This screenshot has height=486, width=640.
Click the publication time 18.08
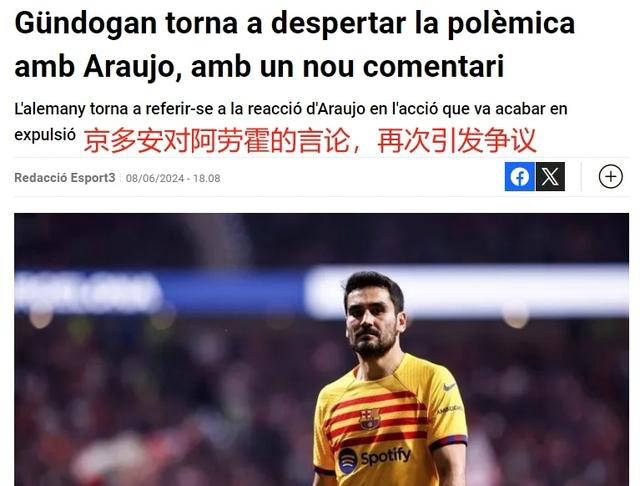[x=207, y=178]
